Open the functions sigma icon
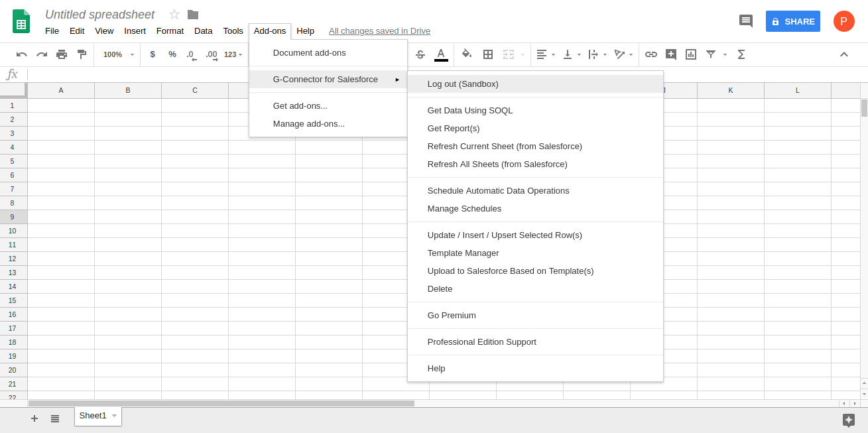Viewport: 868px width, 433px height. click(741, 54)
